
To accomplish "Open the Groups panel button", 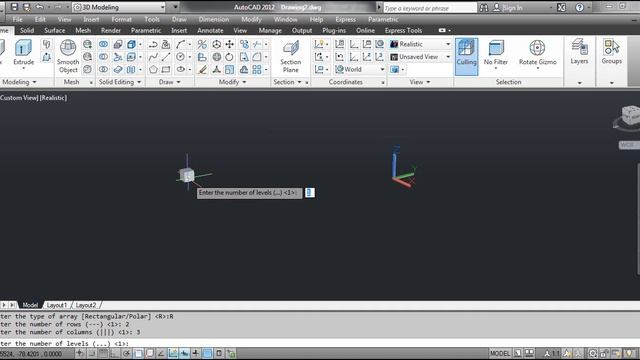I will tap(611, 51).
